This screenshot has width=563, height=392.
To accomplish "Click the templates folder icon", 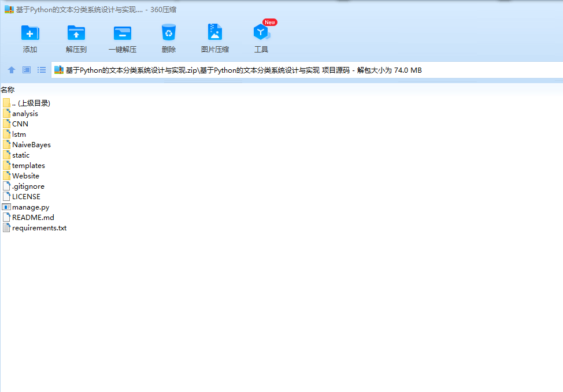I will point(6,165).
